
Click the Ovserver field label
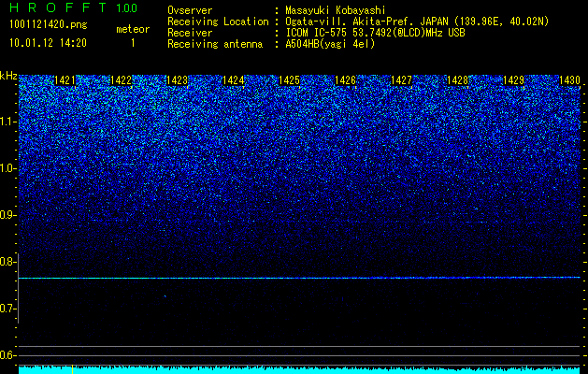[190, 10]
